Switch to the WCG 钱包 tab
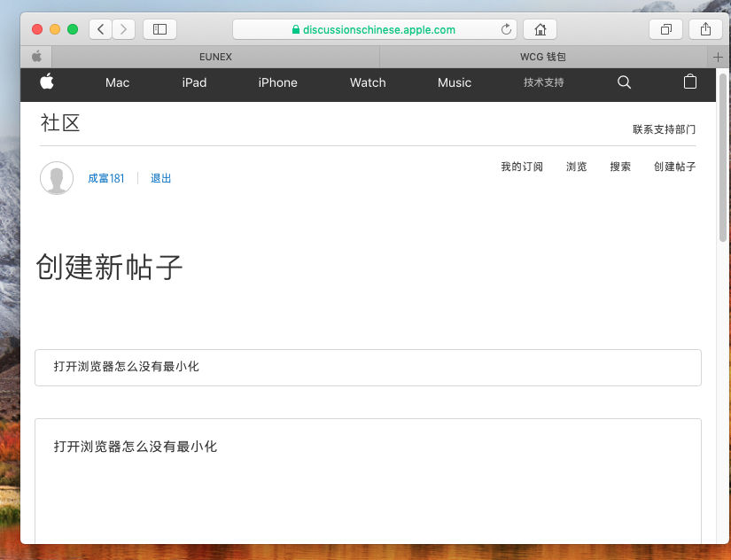Viewport: 731px width, 560px height. point(544,57)
